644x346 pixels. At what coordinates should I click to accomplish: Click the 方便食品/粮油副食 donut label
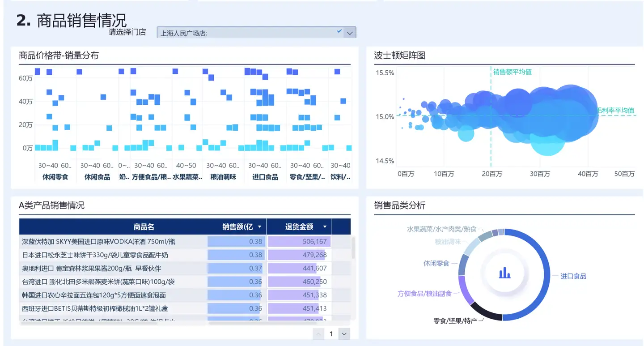click(x=425, y=294)
